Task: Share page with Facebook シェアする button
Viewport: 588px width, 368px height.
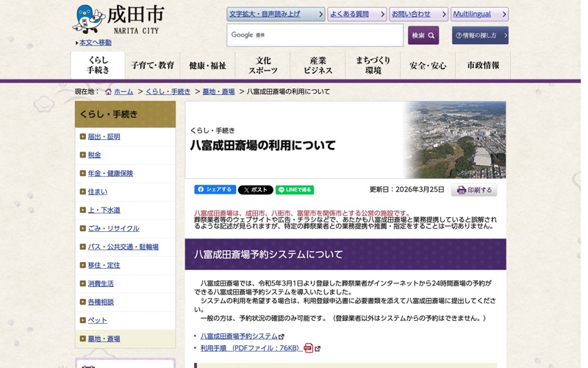Action: pos(215,190)
